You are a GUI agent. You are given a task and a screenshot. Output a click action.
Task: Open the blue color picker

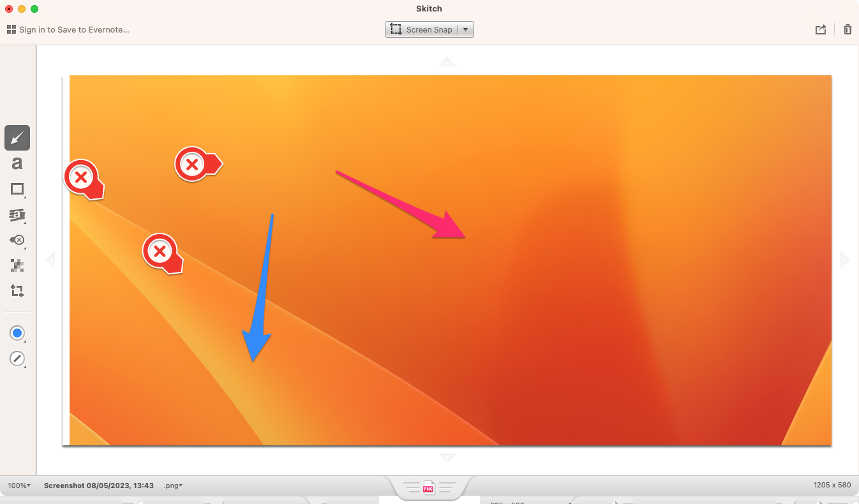click(x=17, y=333)
